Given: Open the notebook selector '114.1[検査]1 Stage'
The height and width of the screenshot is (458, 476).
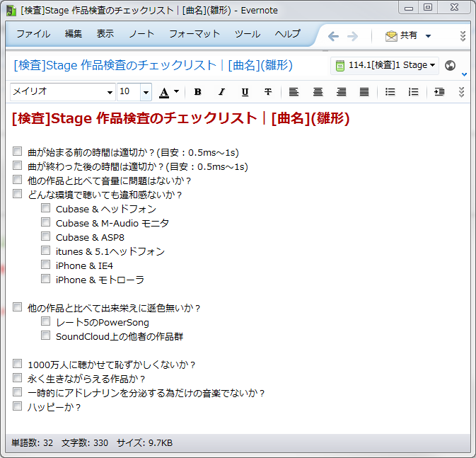Looking at the screenshot, I should pos(385,65).
